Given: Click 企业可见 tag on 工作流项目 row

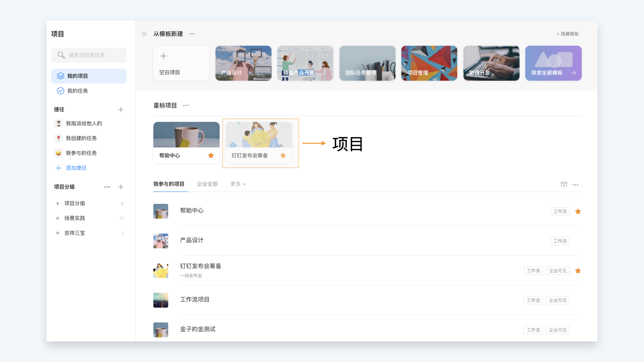Looking at the screenshot, I should [x=558, y=300].
